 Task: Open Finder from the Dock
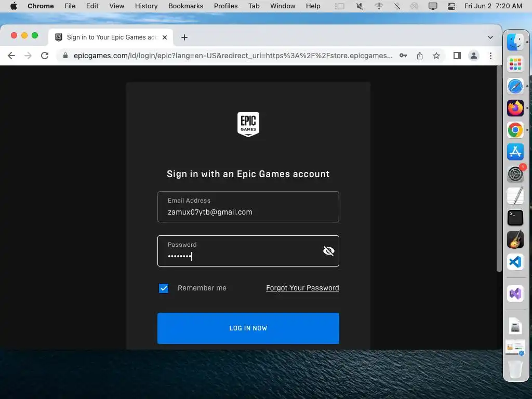(x=515, y=42)
